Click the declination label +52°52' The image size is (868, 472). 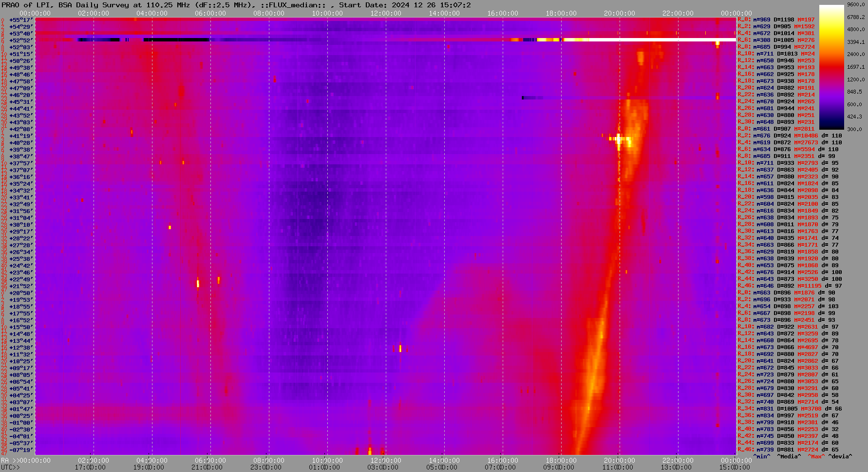20,40
